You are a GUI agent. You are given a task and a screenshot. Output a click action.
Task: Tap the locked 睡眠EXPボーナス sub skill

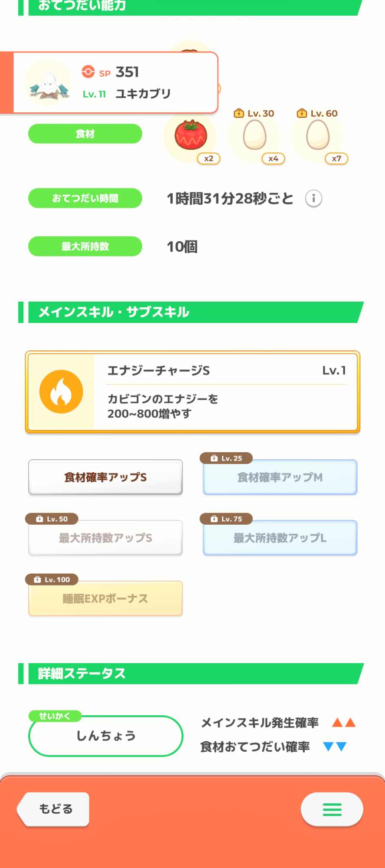click(x=105, y=599)
